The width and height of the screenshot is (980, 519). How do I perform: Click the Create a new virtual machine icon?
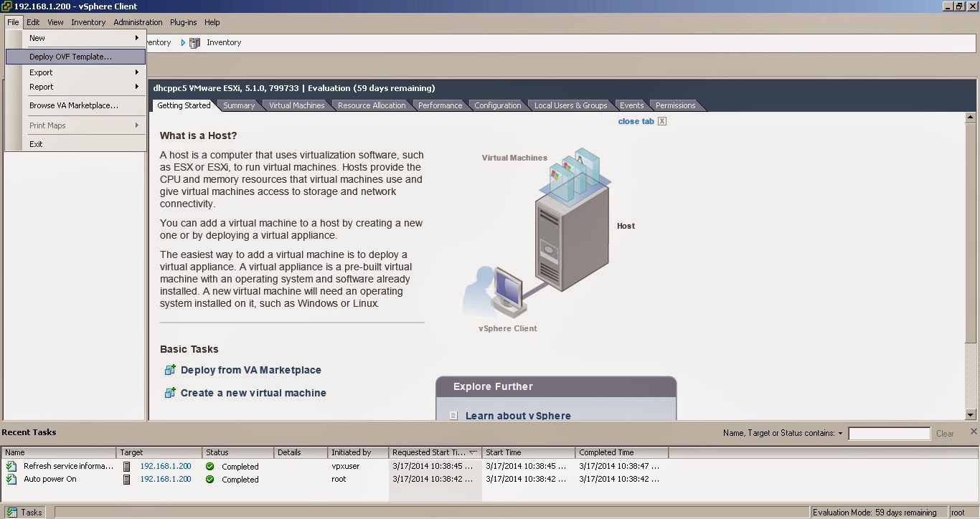(x=170, y=393)
